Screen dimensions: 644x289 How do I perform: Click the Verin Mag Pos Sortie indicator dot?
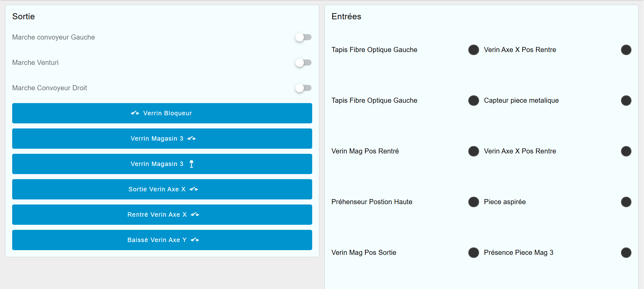(x=473, y=252)
